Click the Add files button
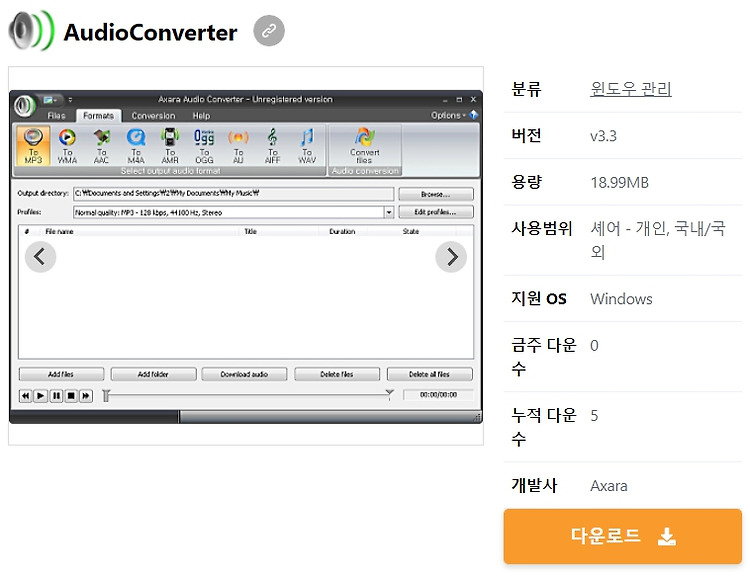 click(x=61, y=374)
